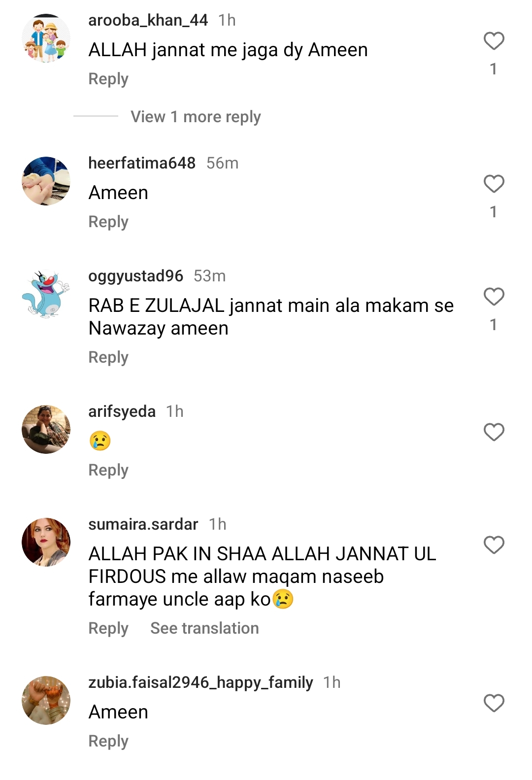
Task: Reply to arifsyeda's comment
Action: click(x=108, y=470)
